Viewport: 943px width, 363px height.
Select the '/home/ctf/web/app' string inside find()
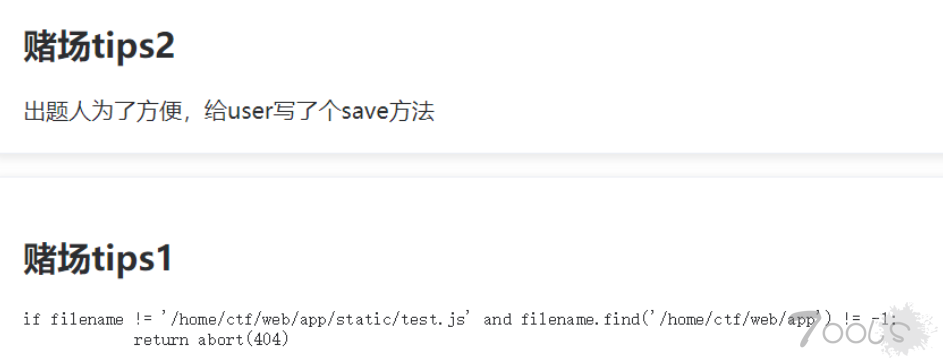pos(734,319)
